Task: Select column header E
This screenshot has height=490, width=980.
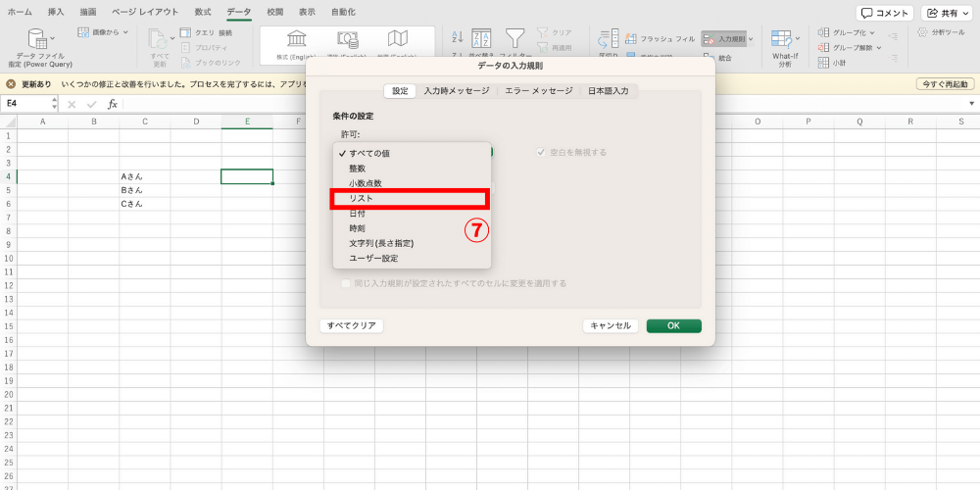Action: [x=247, y=122]
